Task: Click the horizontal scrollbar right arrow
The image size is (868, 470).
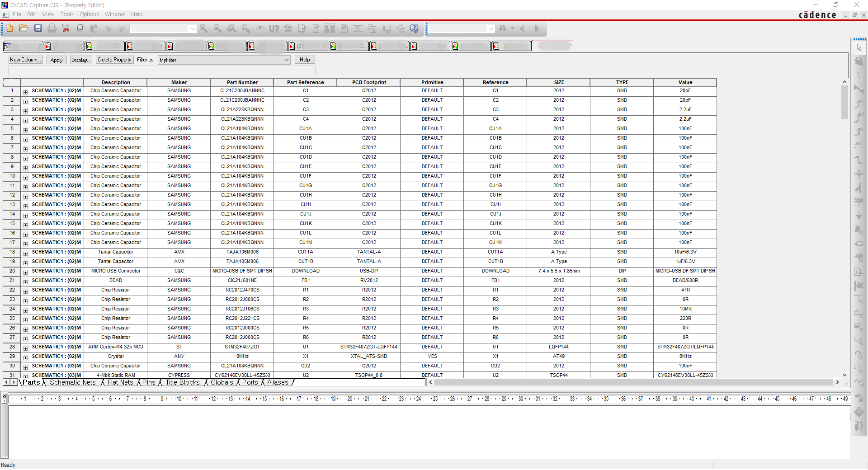Action: pos(838,382)
